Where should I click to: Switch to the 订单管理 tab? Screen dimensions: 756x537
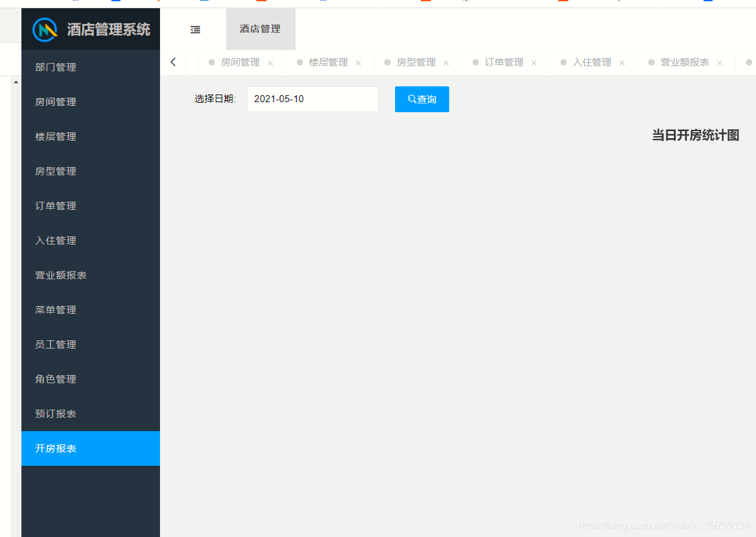[504, 62]
